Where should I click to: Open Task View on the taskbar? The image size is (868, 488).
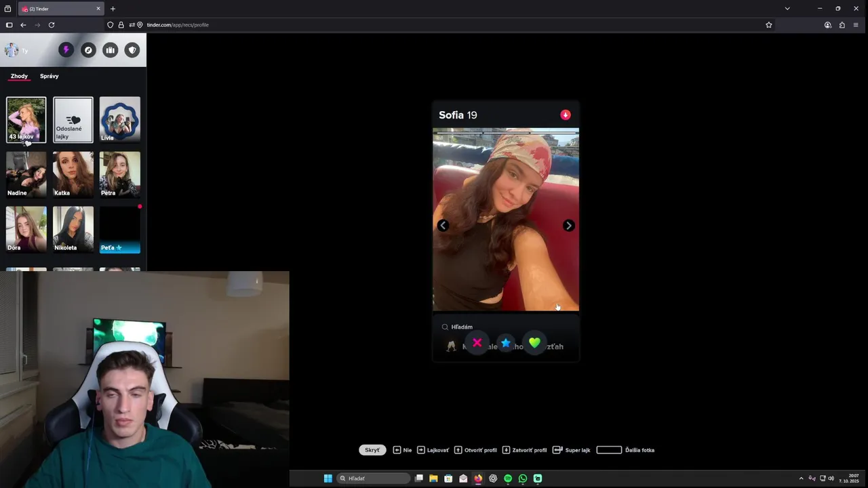point(419,479)
